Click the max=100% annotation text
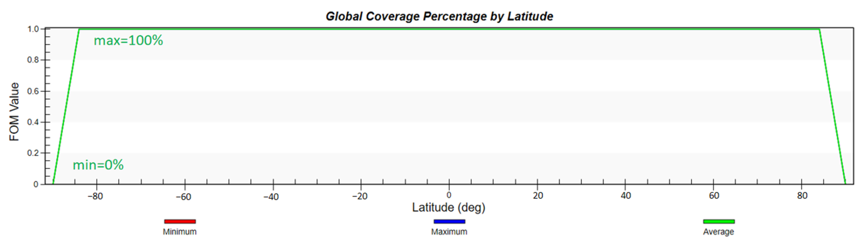The width and height of the screenshot is (868, 247). (128, 40)
